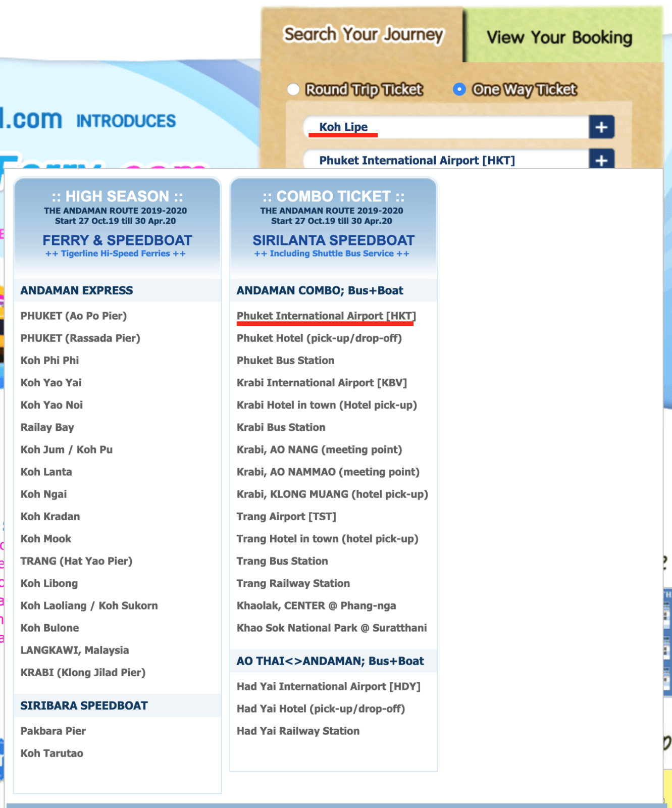Open the Phuket International Airport destination dropdown
The width and height of the screenshot is (672, 808).
444,160
